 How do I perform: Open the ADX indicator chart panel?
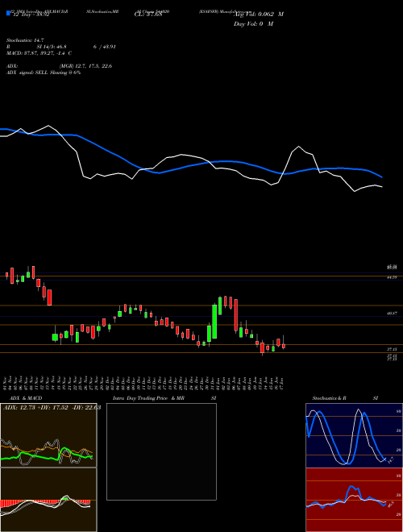[48, 435]
